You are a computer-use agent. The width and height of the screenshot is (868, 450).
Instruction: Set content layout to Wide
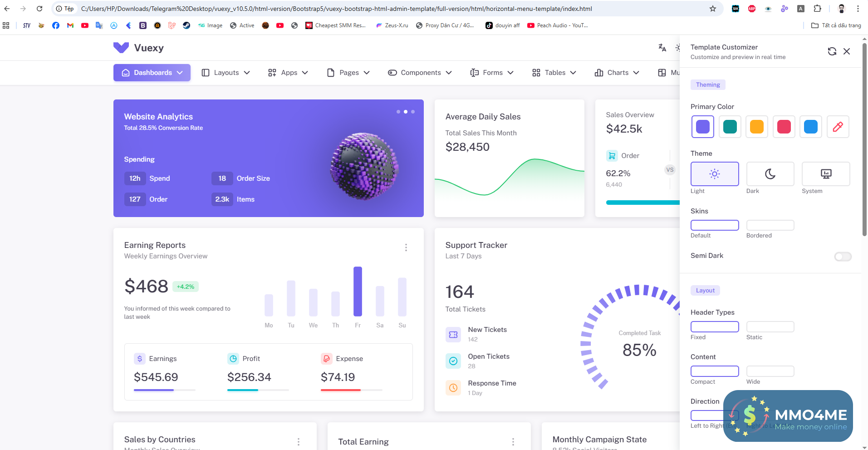tap(770, 371)
